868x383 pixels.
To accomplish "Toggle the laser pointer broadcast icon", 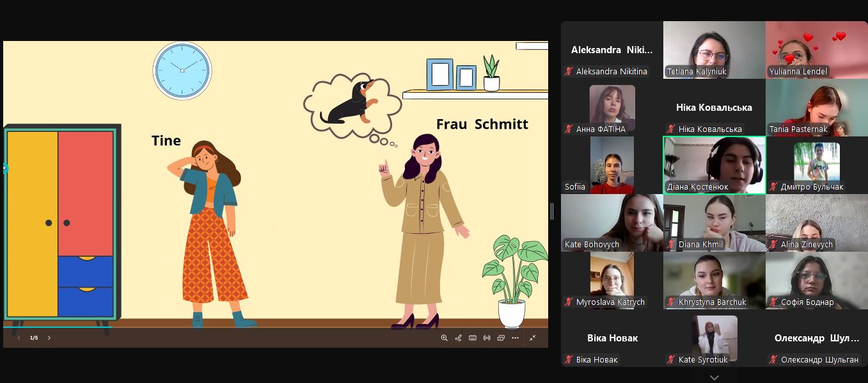I will pos(487,338).
